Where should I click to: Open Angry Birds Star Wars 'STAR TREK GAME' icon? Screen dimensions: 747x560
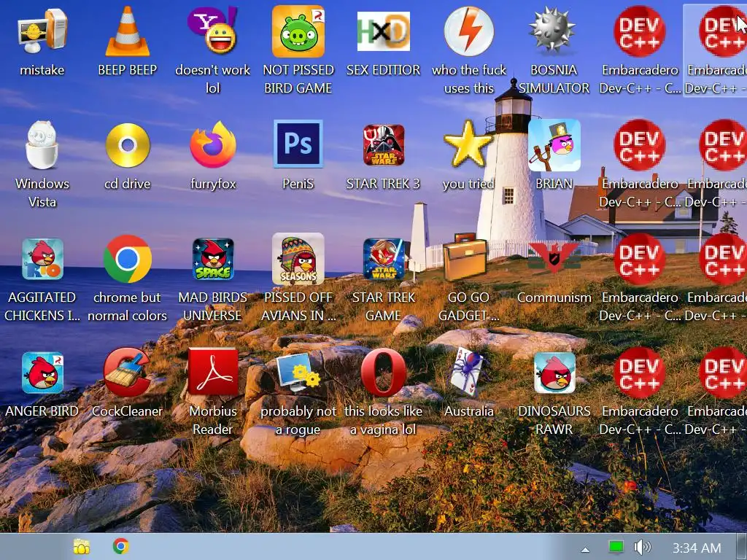(384, 259)
